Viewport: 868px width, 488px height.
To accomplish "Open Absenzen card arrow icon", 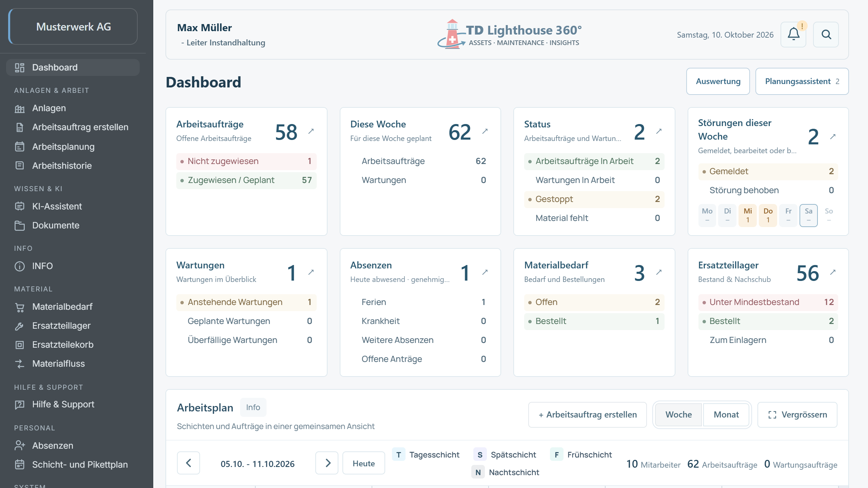I will (485, 272).
